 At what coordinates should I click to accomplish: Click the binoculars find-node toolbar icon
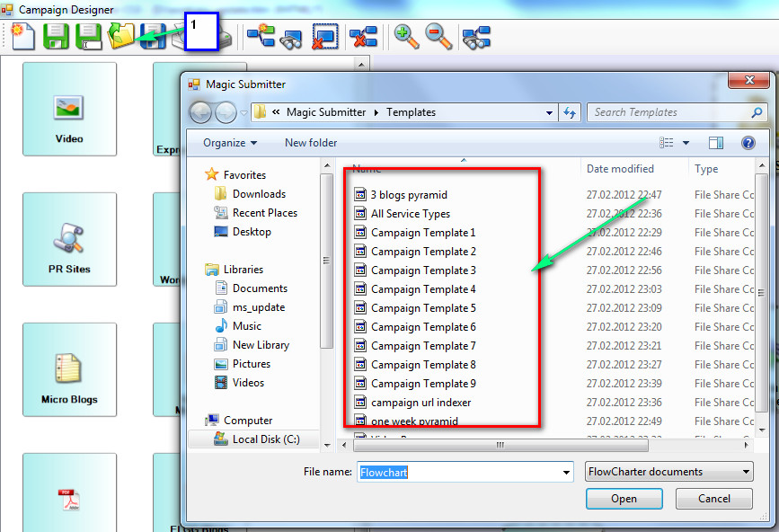292,39
